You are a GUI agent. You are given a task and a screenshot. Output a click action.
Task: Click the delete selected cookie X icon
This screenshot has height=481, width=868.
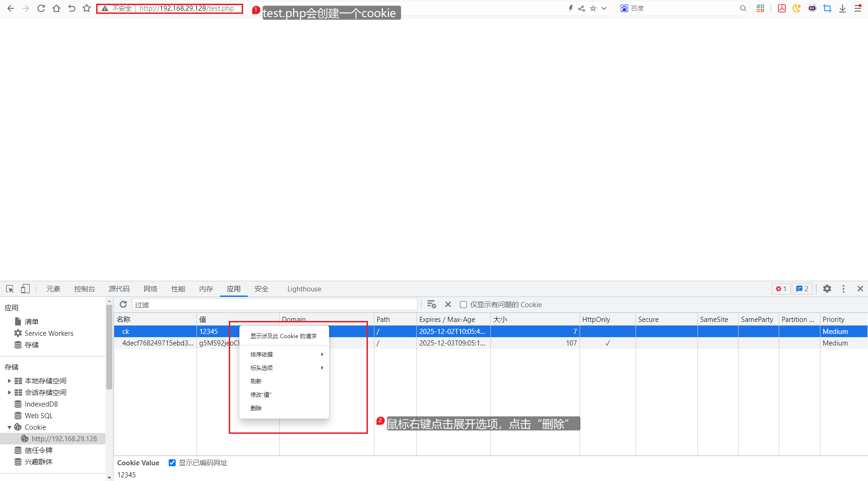coord(448,304)
